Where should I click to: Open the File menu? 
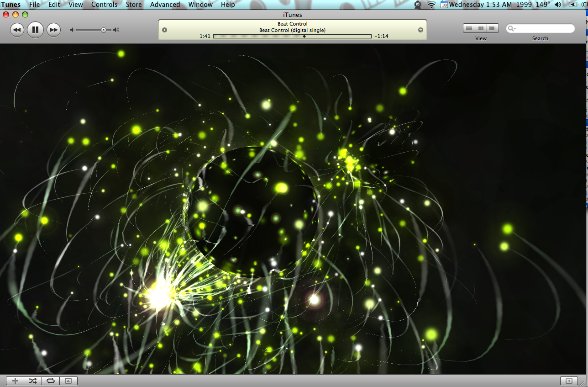click(x=34, y=5)
